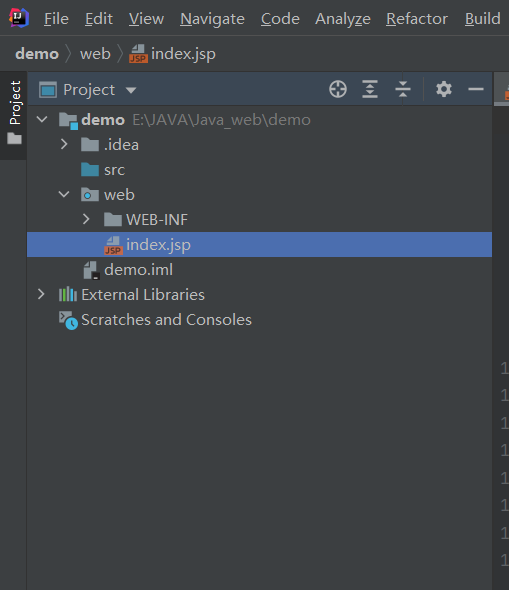Collapse the demo root folder chevron
The width and height of the screenshot is (509, 590).
(x=42, y=120)
